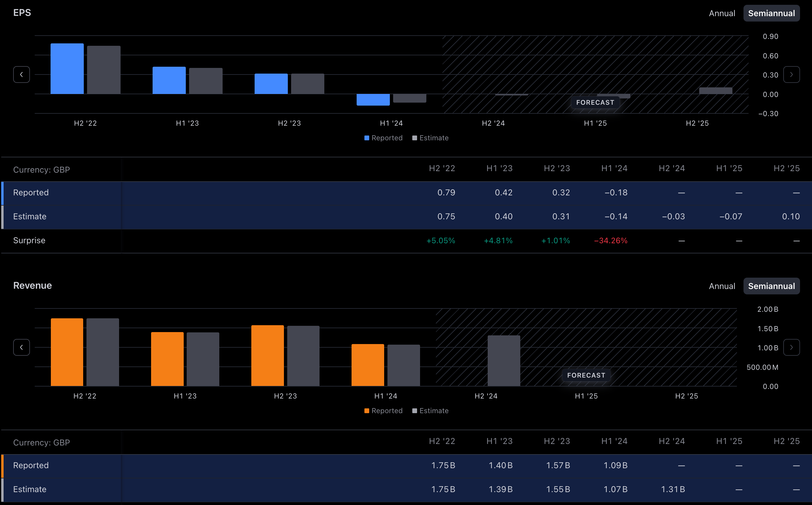Viewport: 812px width, 505px height.
Task: Select the EPS Estimate table row
Action: (30, 217)
